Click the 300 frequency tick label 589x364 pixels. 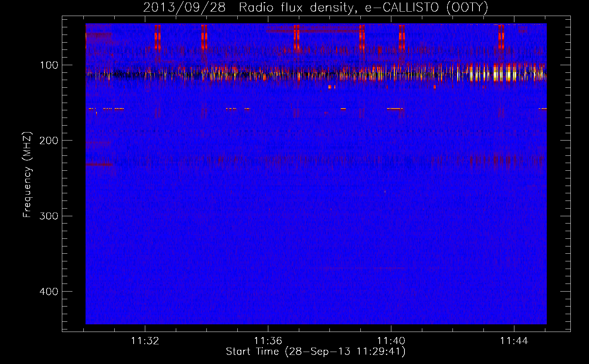click(x=49, y=216)
